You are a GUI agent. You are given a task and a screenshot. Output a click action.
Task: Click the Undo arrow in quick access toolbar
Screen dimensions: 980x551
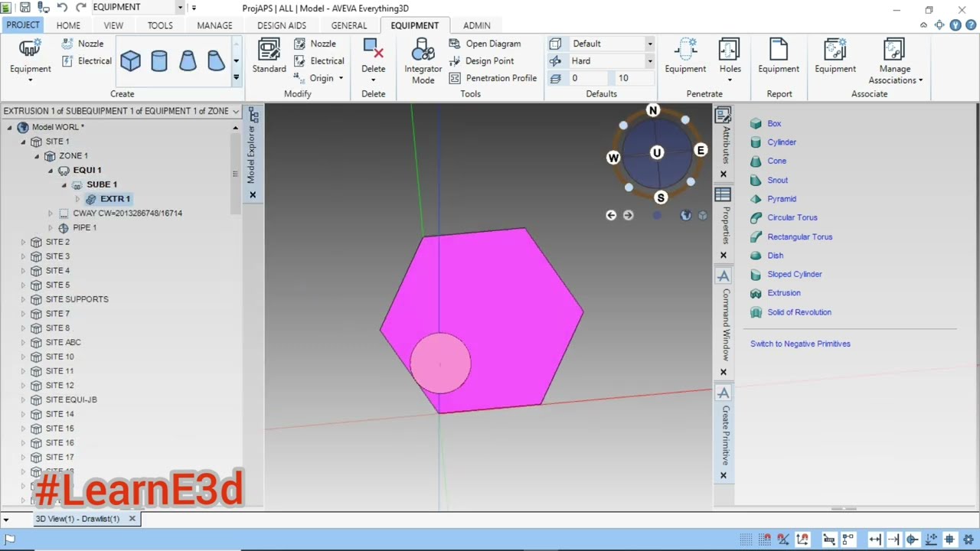click(x=62, y=8)
